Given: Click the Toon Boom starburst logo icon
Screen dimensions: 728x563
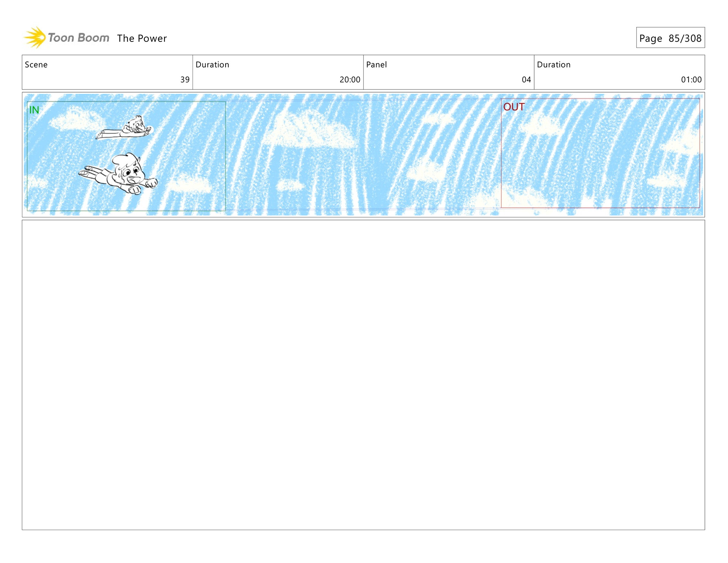Looking at the screenshot, I should point(35,37).
